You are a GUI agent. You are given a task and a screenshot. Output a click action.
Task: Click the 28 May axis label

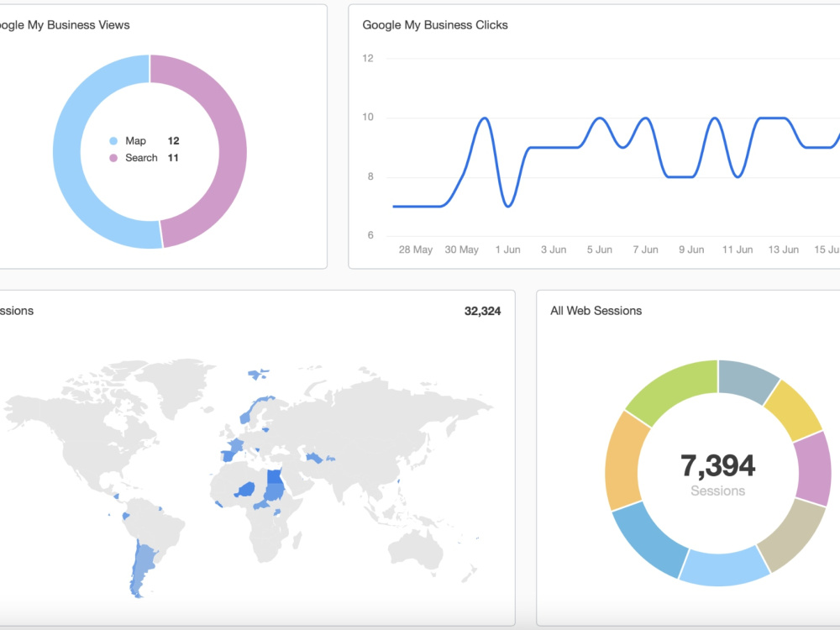(416, 249)
